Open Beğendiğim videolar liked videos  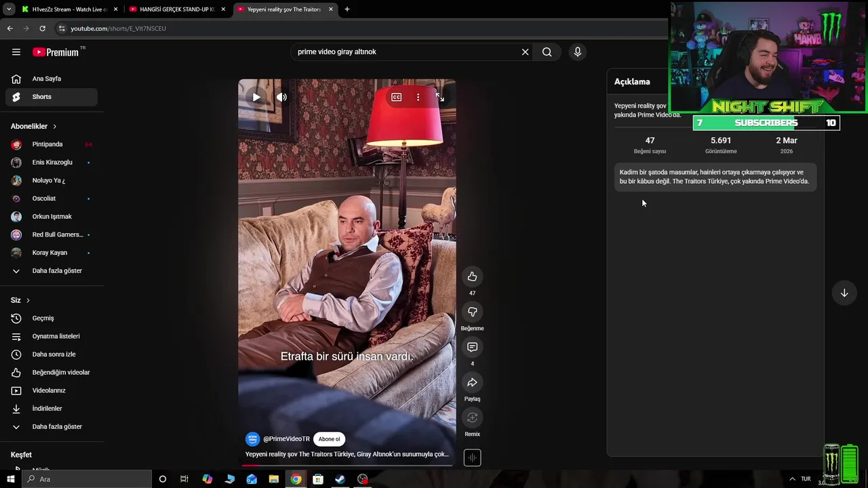point(52,373)
